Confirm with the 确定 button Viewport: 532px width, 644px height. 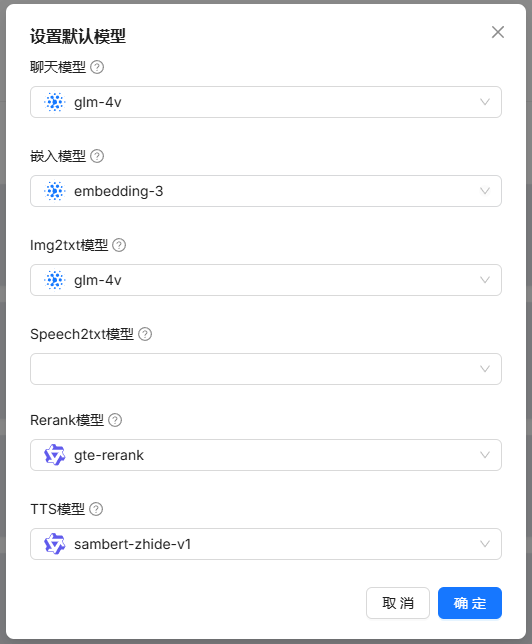coord(470,603)
